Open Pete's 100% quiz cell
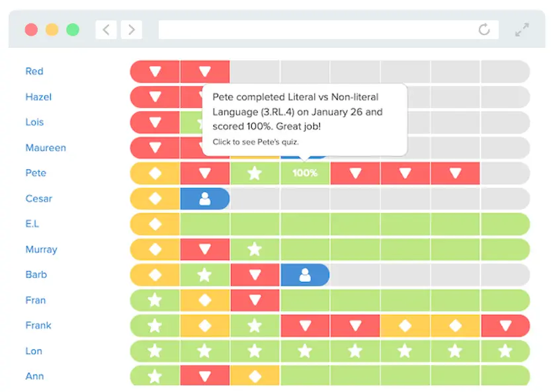 (x=305, y=173)
